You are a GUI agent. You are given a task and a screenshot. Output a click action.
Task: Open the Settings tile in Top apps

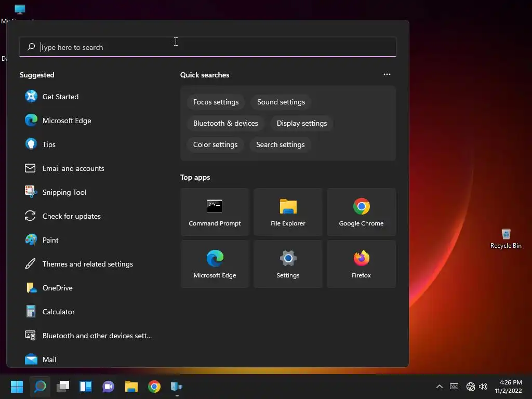pos(288,264)
